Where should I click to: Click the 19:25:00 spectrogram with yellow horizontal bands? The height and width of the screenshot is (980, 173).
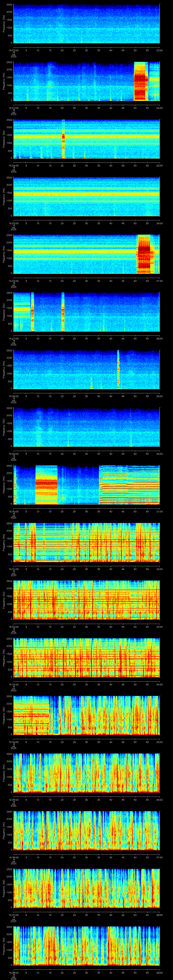86,197
